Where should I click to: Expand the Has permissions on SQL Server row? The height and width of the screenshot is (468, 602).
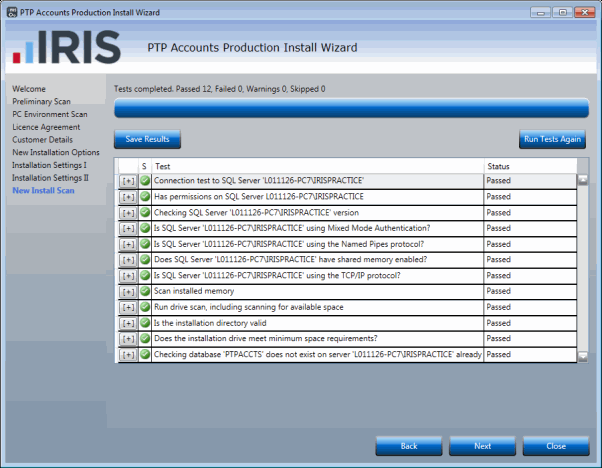pos(128,197)
